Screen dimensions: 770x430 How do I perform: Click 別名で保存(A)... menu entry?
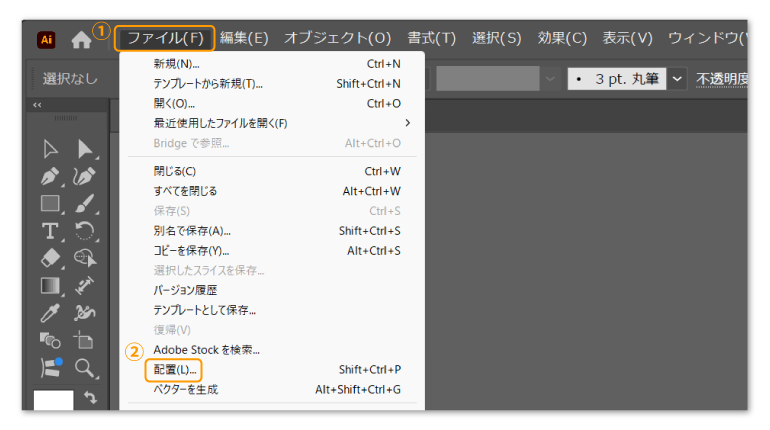tap(191, 231)
